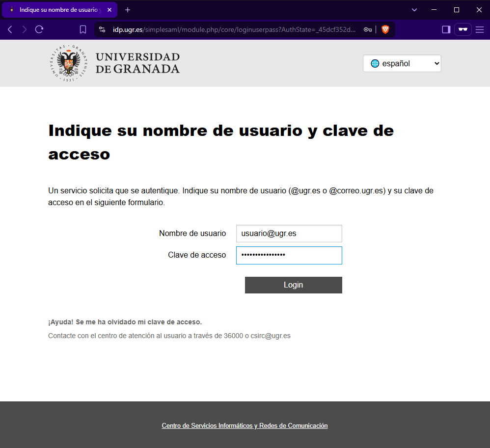Image resolution: width=490 pixels, height=448 pixels.
Task: Click heading 'Indique su nombre de usuario y clave'
Action: pyautogui.click(x=221, y=142)
